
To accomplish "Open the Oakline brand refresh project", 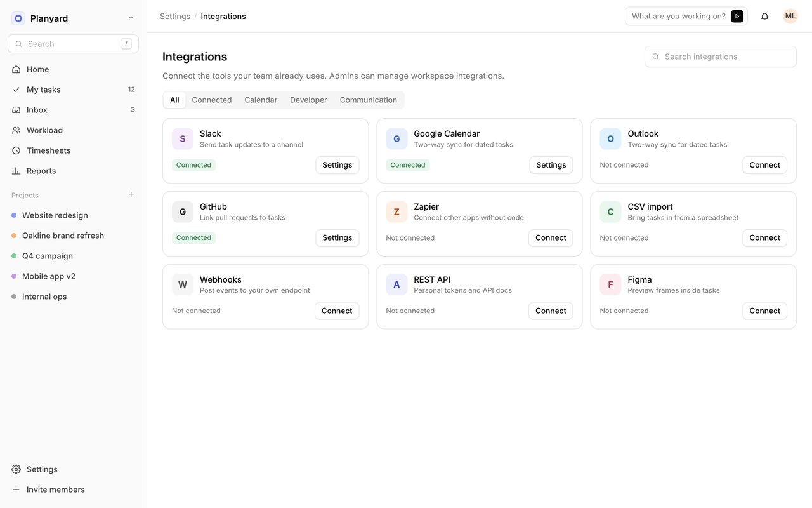I will pos(73,236).
